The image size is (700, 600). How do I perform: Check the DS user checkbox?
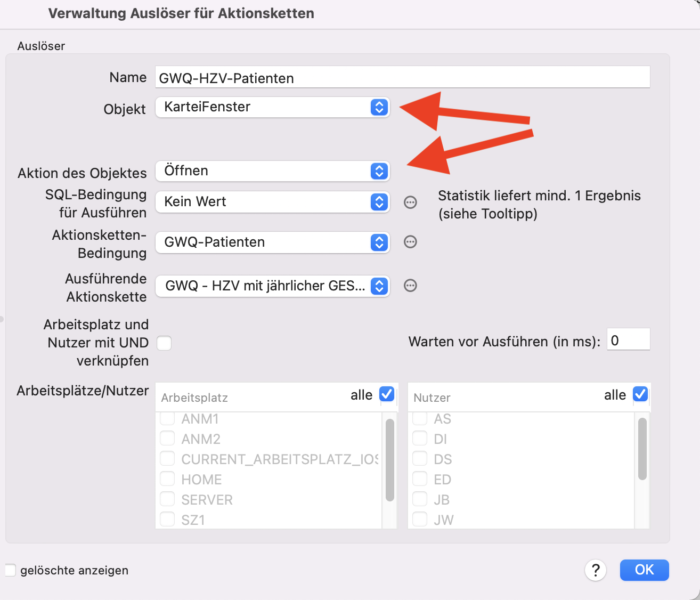[x=420, y=459]
